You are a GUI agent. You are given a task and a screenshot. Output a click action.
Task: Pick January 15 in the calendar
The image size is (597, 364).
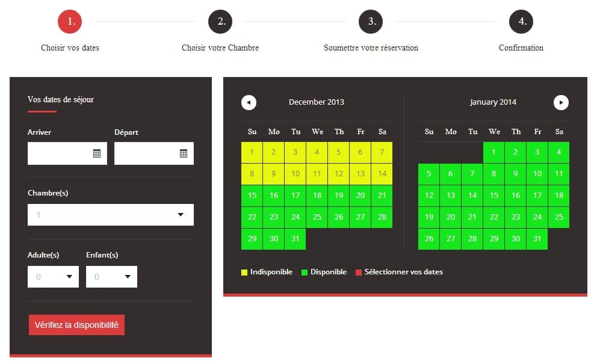(x=494, y=196)
